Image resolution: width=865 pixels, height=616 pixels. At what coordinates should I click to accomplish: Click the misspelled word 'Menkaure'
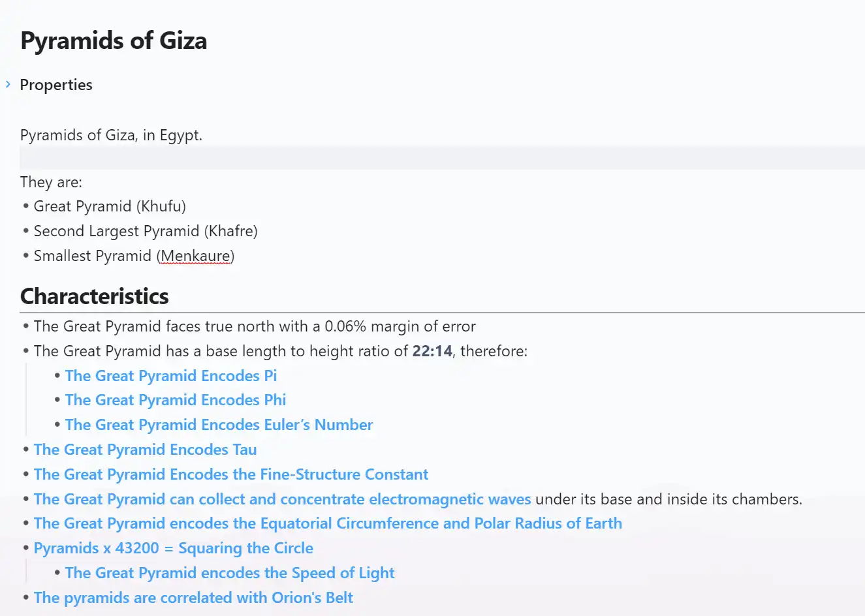click(195, 256)
